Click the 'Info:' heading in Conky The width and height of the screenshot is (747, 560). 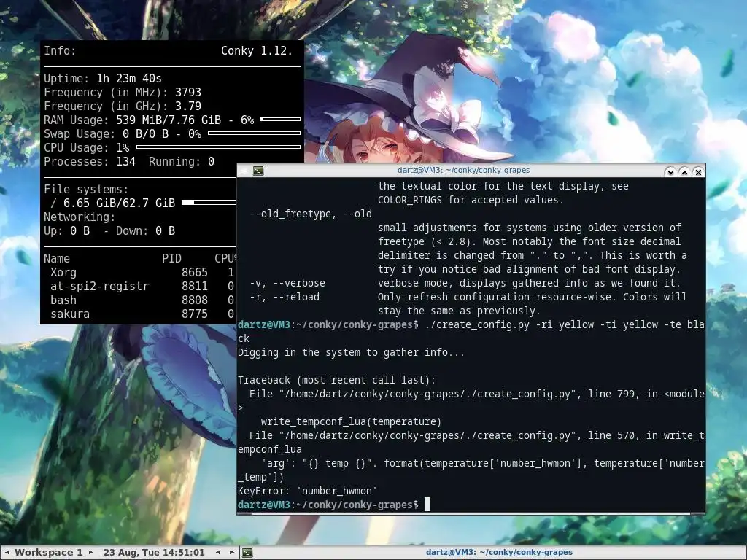(x=60, y=50)
